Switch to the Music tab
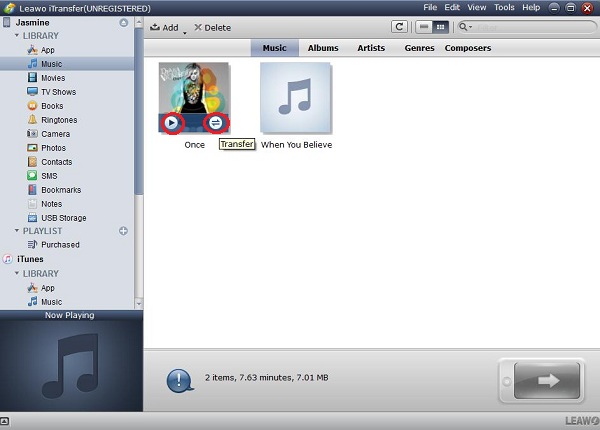Screen dimensions: 600x430 point(274,48)
